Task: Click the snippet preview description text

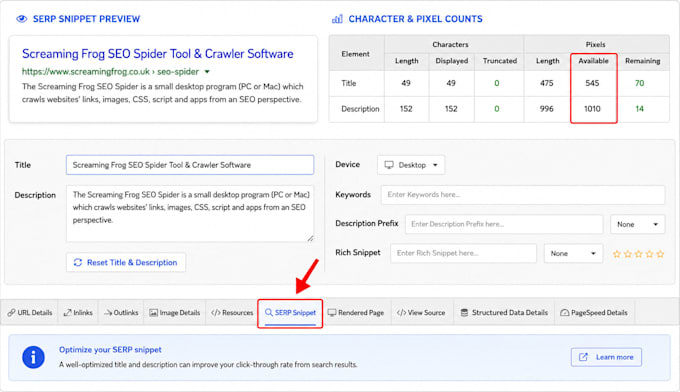Action: [163, 93]
